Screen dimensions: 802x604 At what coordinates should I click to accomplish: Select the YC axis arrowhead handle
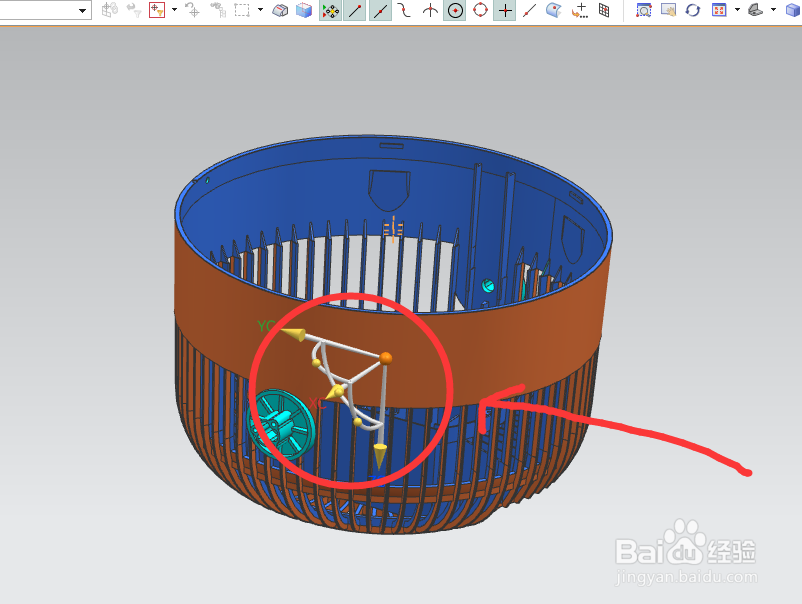[294, 334]
